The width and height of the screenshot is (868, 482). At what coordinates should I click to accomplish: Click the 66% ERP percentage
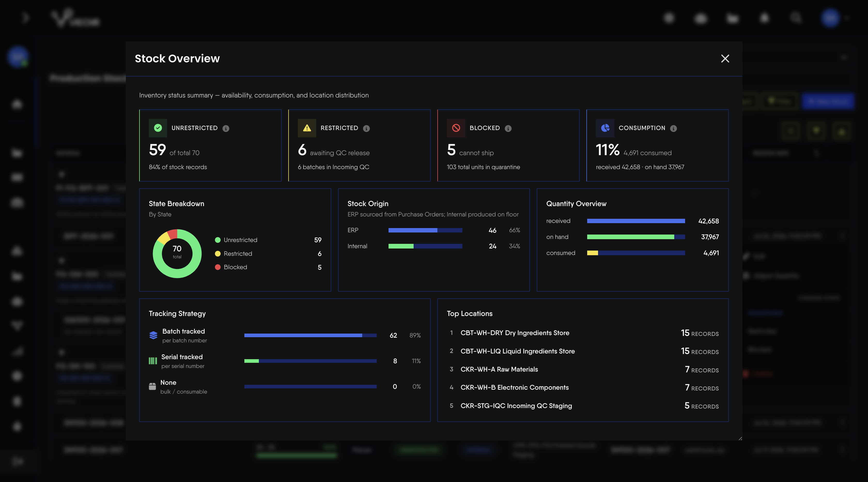click(x=514, y=230)
